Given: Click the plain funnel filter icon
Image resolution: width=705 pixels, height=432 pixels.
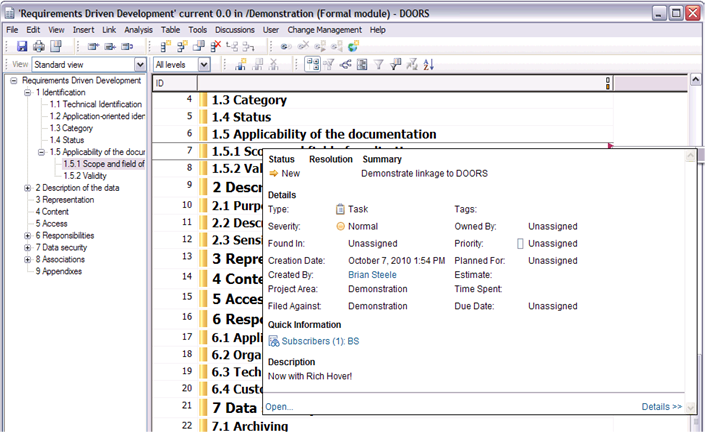Looking at the screenshot, I should (x=379, y=65).
